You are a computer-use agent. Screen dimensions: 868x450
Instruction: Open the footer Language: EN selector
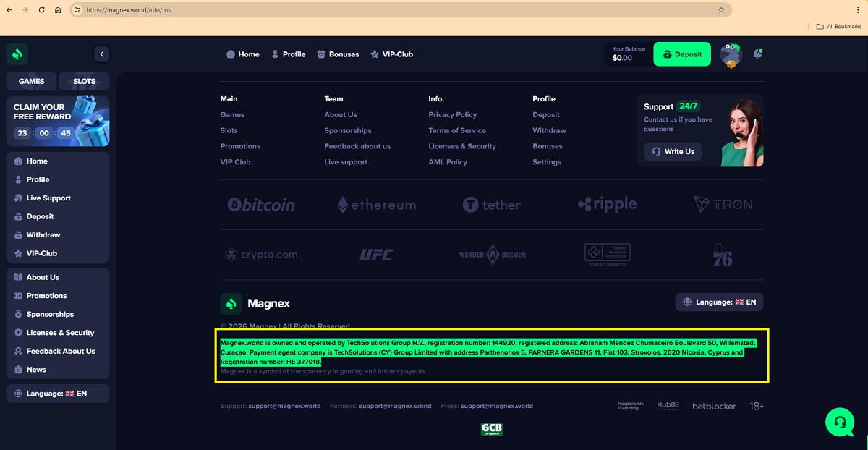click(719, 302)
